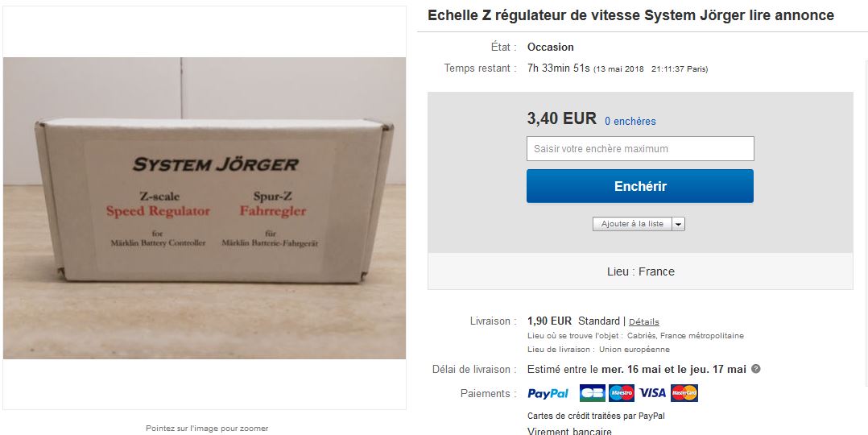Click the PayPal payment logo
Viewport: 868px width, 435px height.
click(x=548, y=393)
